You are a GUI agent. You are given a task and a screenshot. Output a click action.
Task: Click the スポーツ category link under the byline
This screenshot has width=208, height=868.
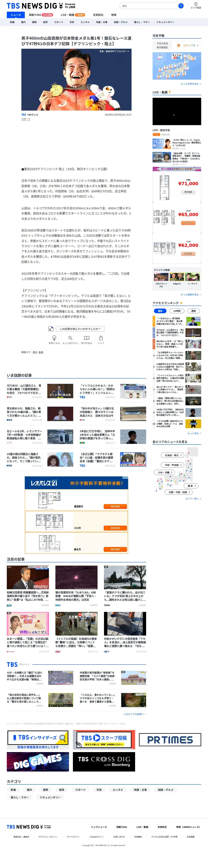(26, 119)
